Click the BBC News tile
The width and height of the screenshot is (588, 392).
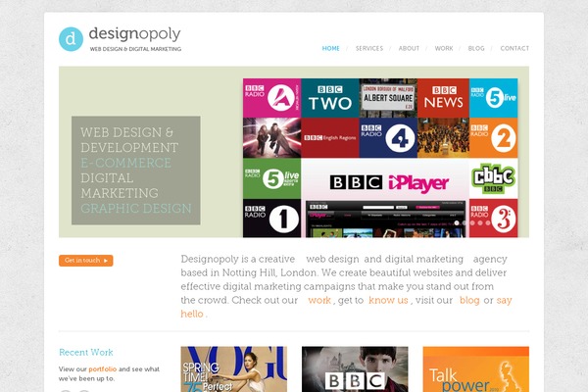coord(443,98)
